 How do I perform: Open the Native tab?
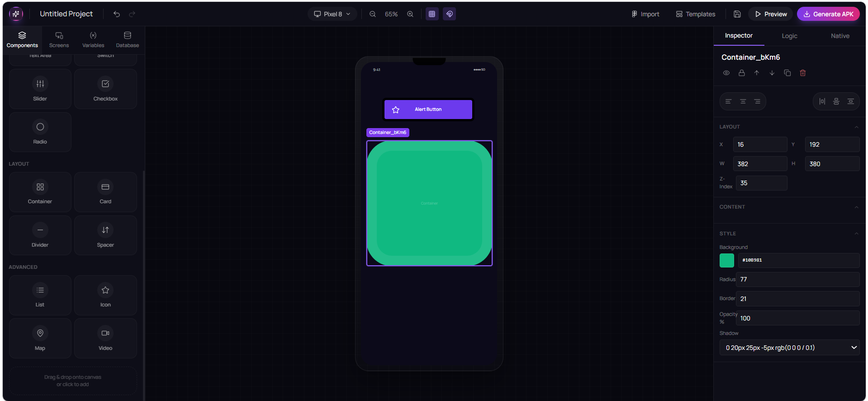[840, 36]
